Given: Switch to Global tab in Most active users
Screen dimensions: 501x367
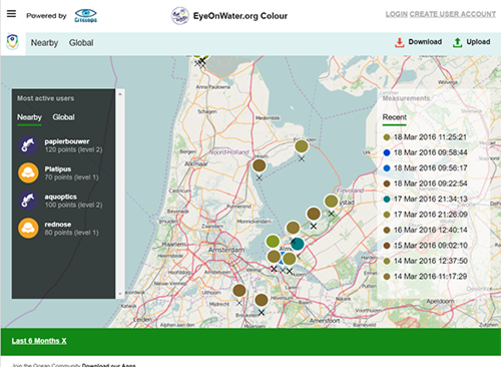Looking at the screenshot, I should point(63,117).
